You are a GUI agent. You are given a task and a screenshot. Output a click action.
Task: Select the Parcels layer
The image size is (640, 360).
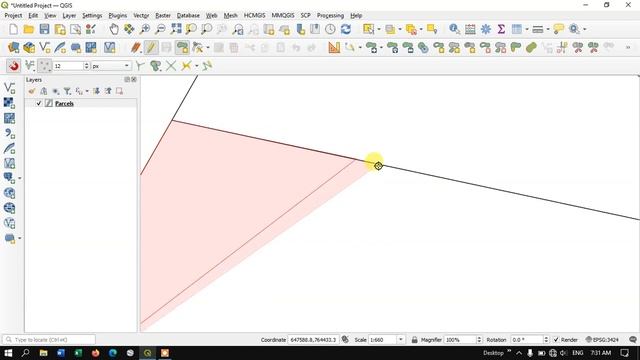click(x=64, y=103)
